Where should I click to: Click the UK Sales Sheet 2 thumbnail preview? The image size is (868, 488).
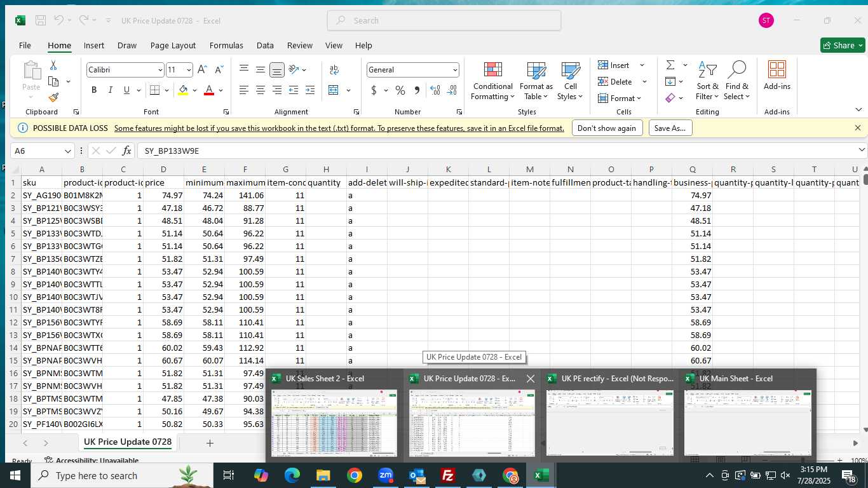tap(334, 423)
